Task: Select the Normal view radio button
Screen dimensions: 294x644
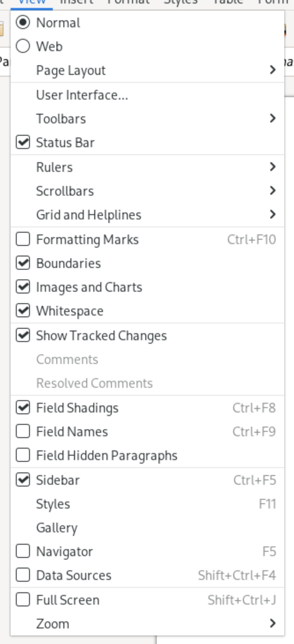Action: 22,22
